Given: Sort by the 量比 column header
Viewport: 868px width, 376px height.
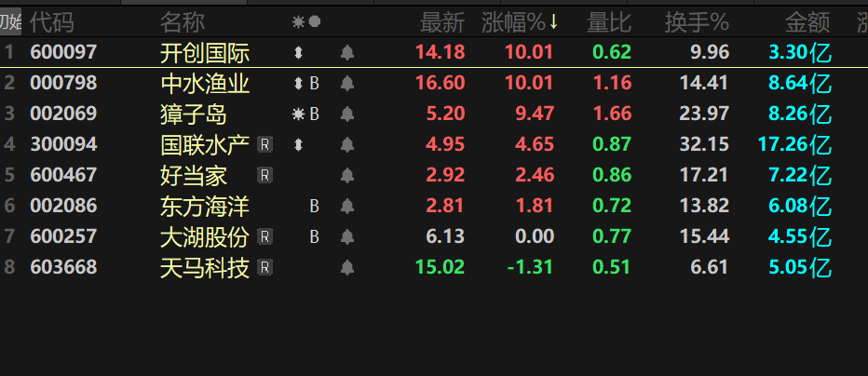Looking at the screenshot, I should pos(609,22).
